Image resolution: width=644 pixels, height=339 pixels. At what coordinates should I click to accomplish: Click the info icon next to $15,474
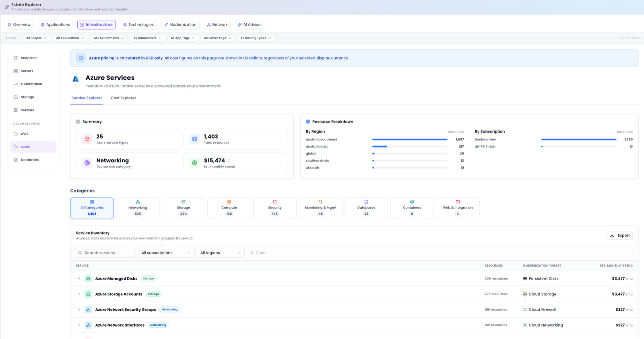(x=229, y=160)
